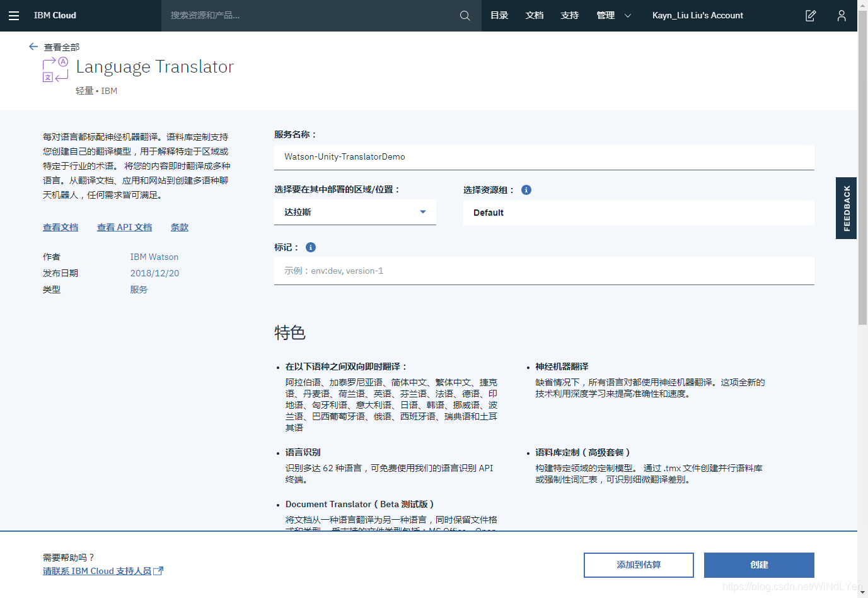Click info icon next to 选择资源组
Screen dimensions: 868x598
click(526, 190)
